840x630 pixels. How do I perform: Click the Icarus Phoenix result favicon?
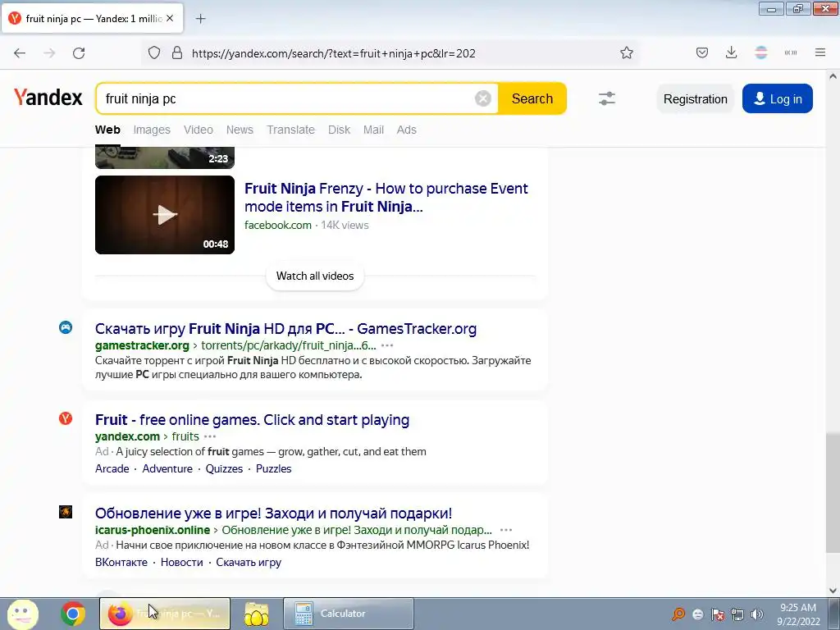pyautogui.click(x=66, y=512)
